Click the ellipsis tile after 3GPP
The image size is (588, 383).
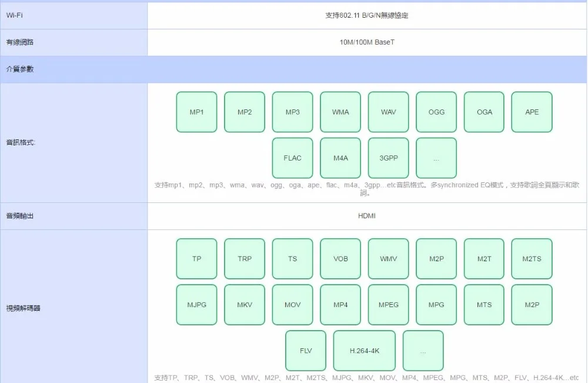click(x=436, y=158)
